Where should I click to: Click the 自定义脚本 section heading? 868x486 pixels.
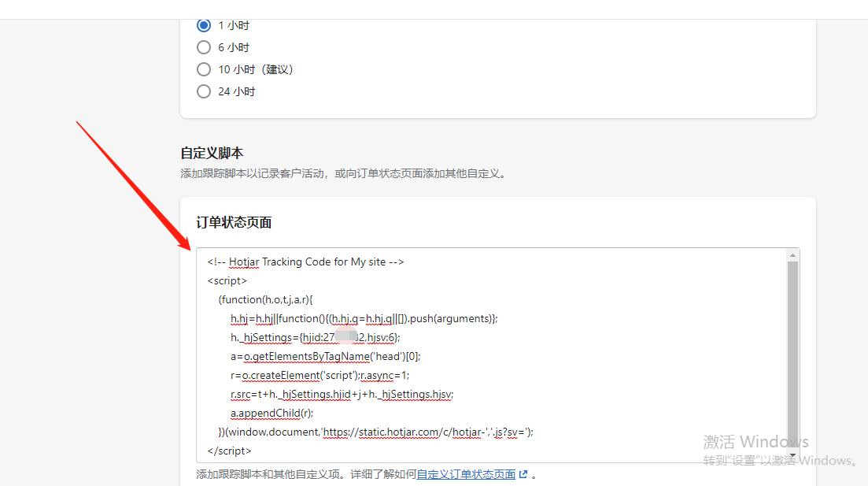(x=212, y=153)
